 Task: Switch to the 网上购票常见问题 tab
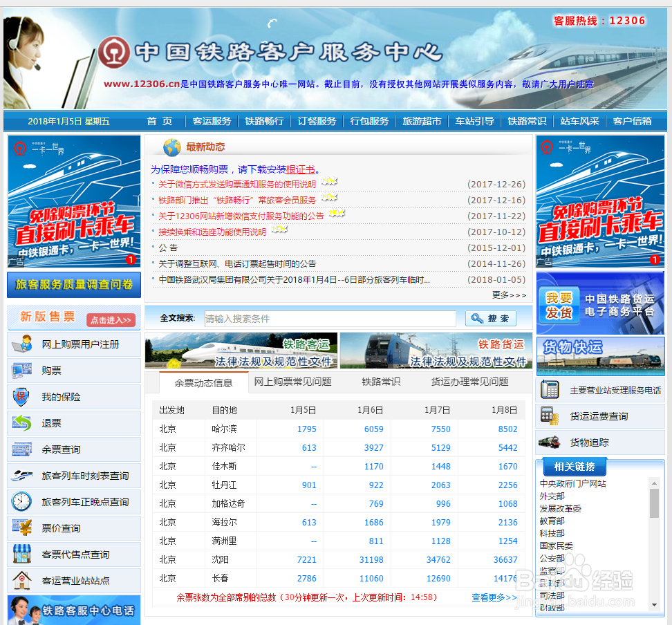tap(292, 382)
